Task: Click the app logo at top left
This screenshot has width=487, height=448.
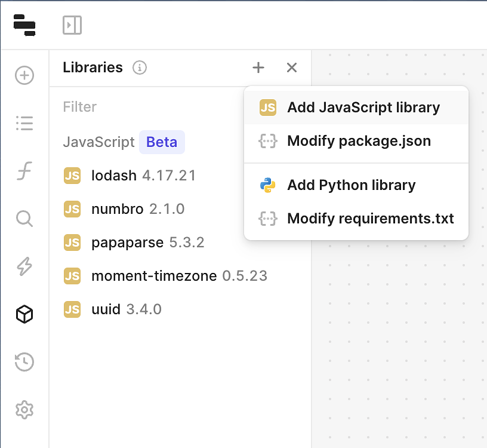Action: 24,26
